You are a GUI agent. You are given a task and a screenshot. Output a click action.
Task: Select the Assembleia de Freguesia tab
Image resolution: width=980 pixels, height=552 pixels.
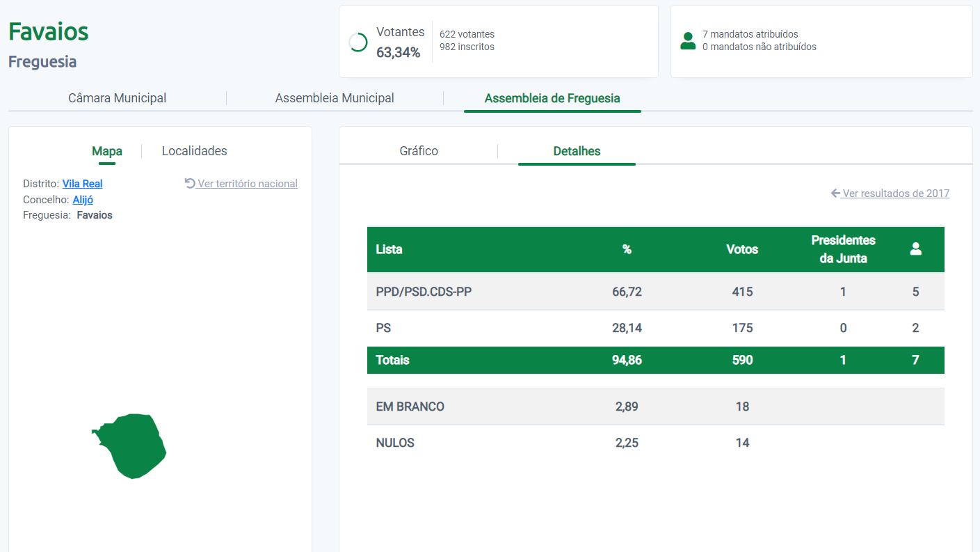(552, 98)
